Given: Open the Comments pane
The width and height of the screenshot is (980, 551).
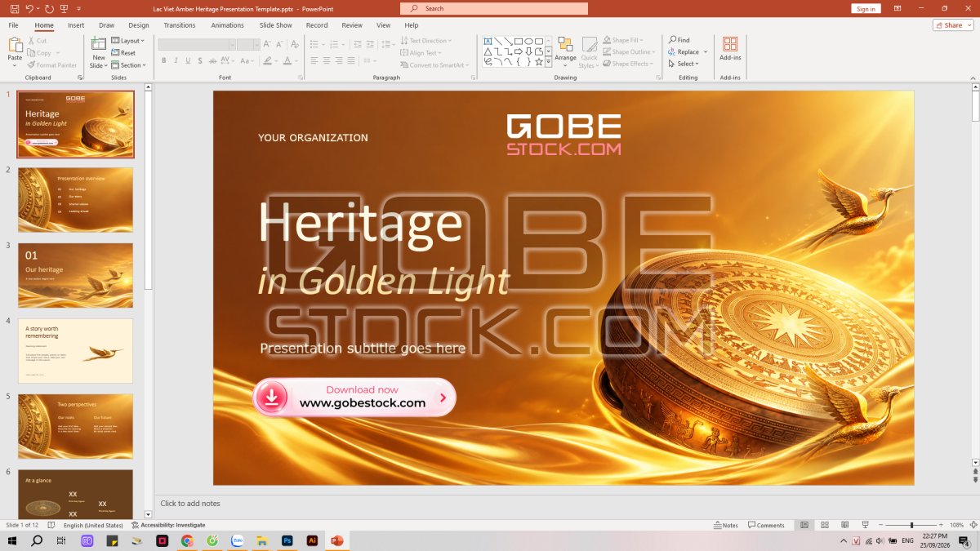Looking at the screenshot, I should coord(766,525).
